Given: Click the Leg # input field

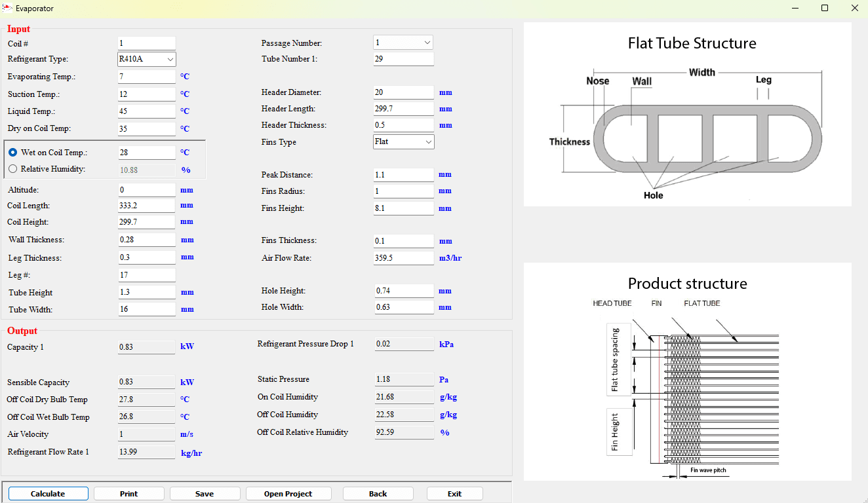Looking at the screenshot, I should [x=147, y=275].
